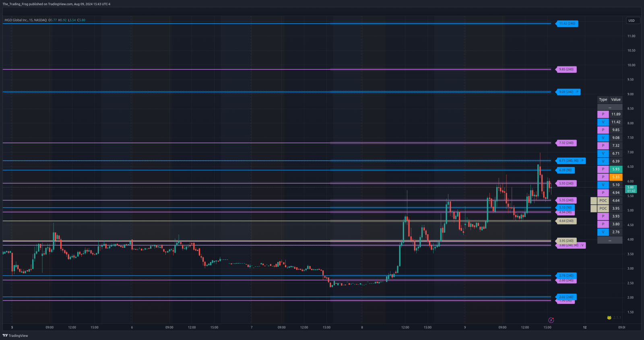Click the Type column header in levels table
644x340 pixels.
[603, 99]
